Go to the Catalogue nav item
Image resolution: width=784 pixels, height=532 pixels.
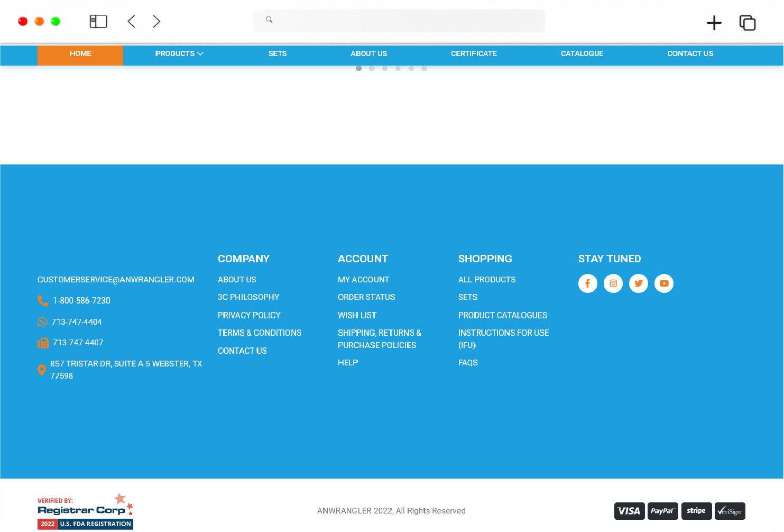point(582,54)
